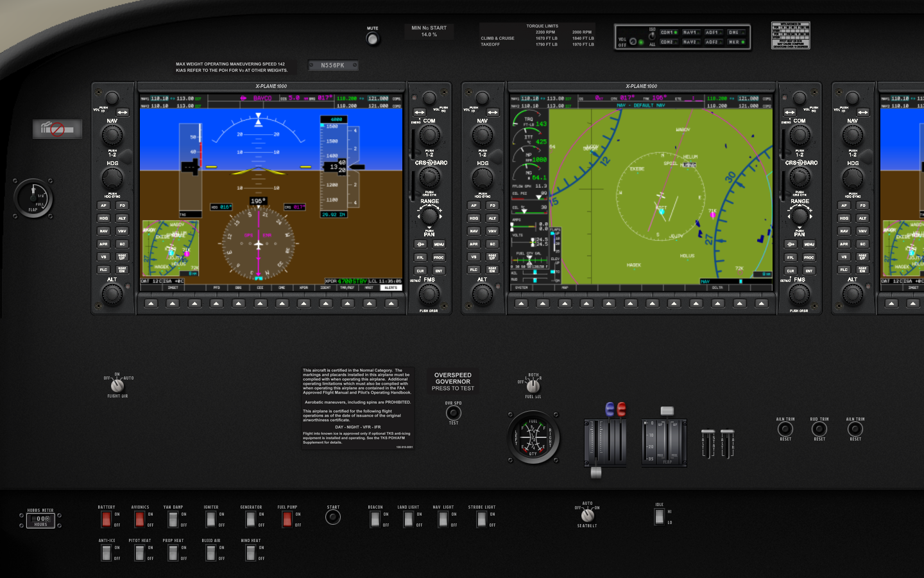This screenshot has width=924, height=578.
Task: Switch on the BEACON light
Action: tap(375, 519)
